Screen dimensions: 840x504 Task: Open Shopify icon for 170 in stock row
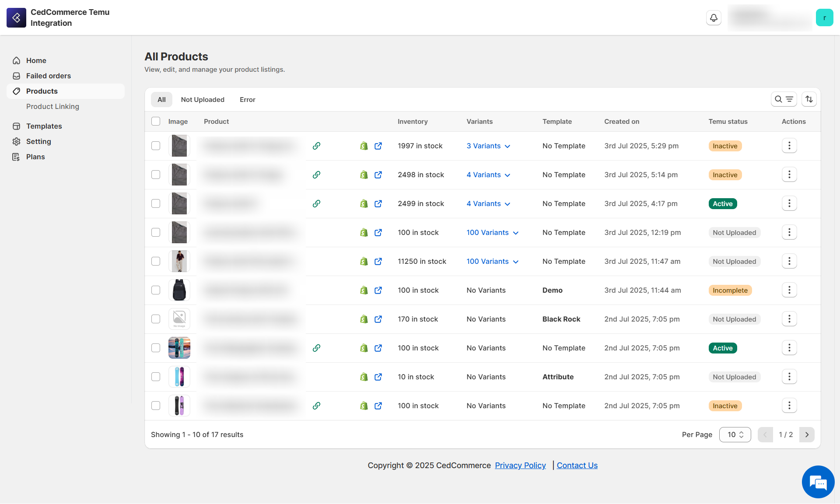[x=364, y=319]
